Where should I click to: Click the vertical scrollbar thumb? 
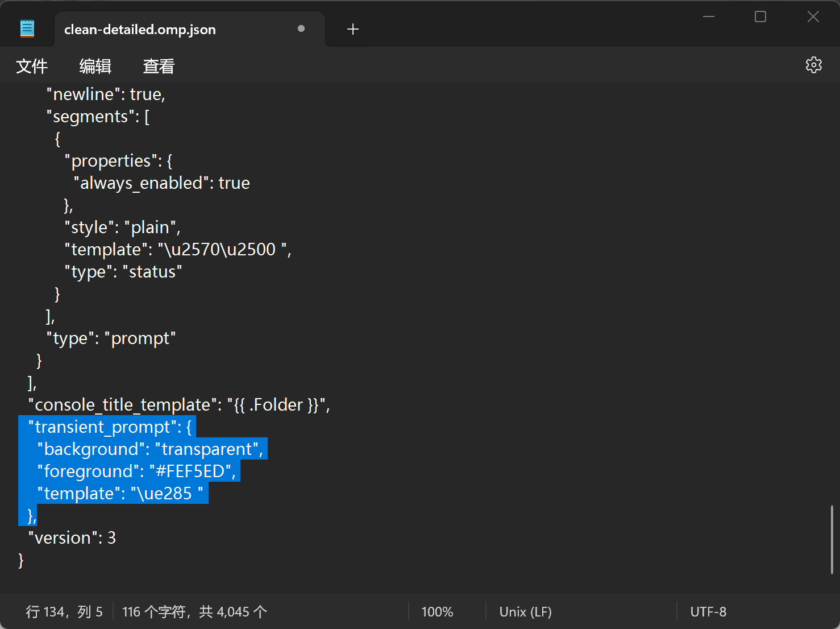831,539
